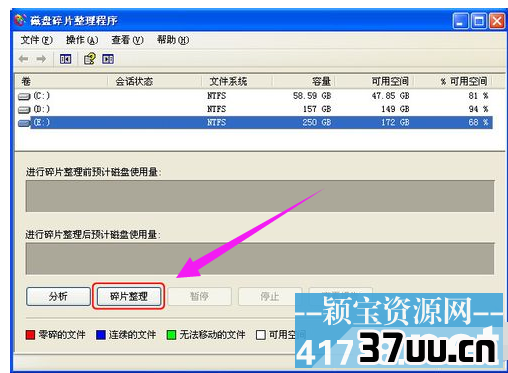Open the 操作(A) menu
This screenshot has width=508, height=373.
click(x=82, y=40)
